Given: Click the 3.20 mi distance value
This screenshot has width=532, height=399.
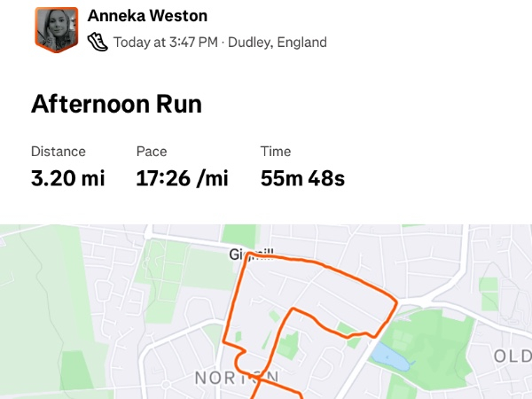Looking at the screenshot, I should (x=67, y=178).
